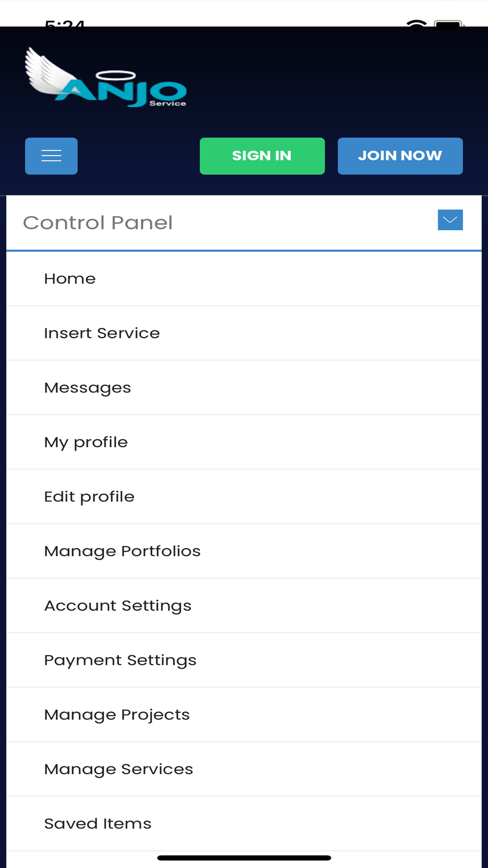Collapse the Control Panel dropdown arrow

(450, 220)
